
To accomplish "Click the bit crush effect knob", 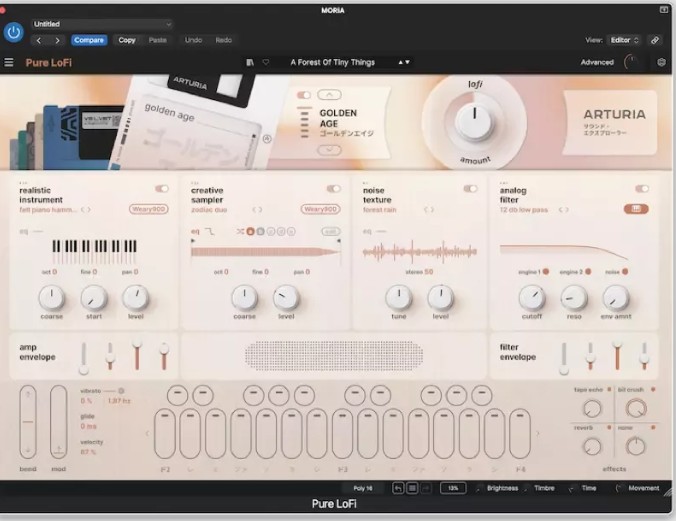I will pyautogui.click(x=636, y=408).
